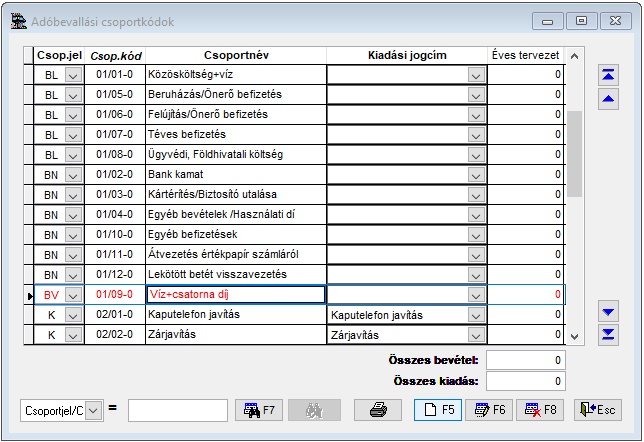Click the printer icon button
Viewport: 644px width, 442px height.
pyautogui.click(x=378, y=409)
